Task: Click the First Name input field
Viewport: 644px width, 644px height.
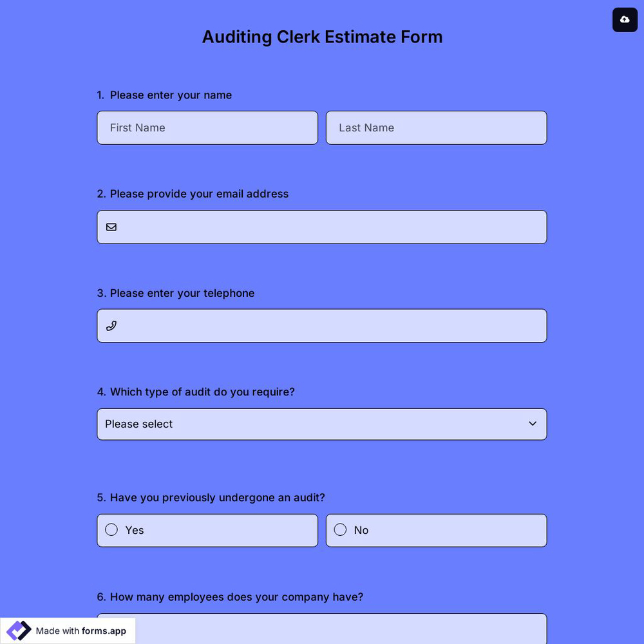Action: tap(207, 128)
